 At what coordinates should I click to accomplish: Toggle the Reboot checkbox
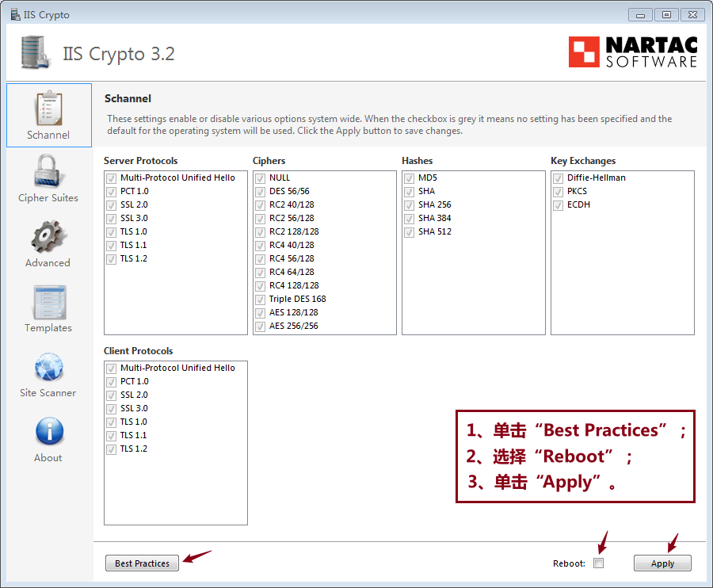pyautogui.click(x=599, y=563)
